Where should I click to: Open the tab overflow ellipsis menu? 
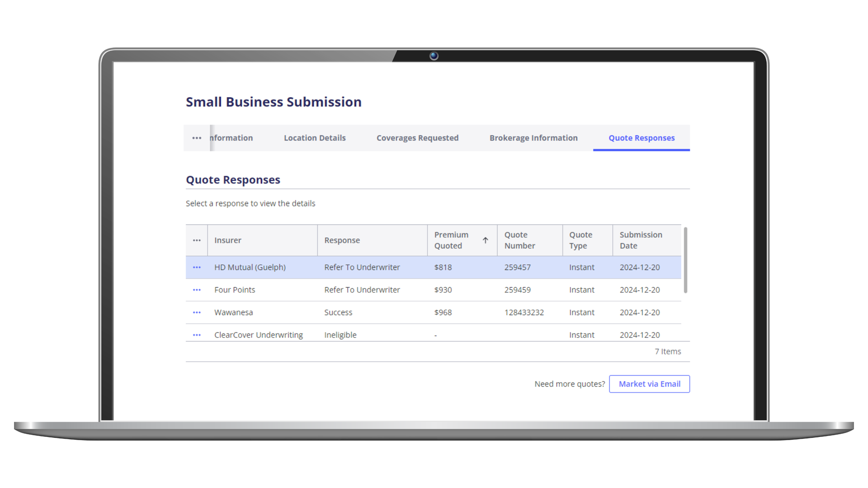click(x=197, y=138)
